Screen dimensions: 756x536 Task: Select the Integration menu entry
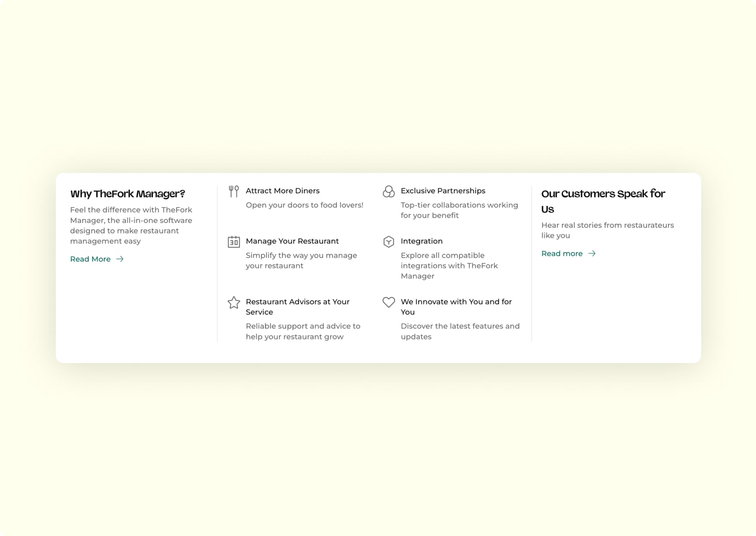tap(422, 241)
